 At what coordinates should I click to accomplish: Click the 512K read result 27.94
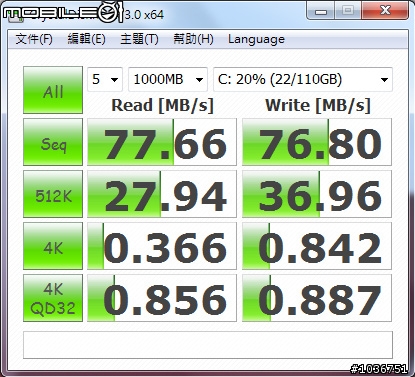point(162,194)
